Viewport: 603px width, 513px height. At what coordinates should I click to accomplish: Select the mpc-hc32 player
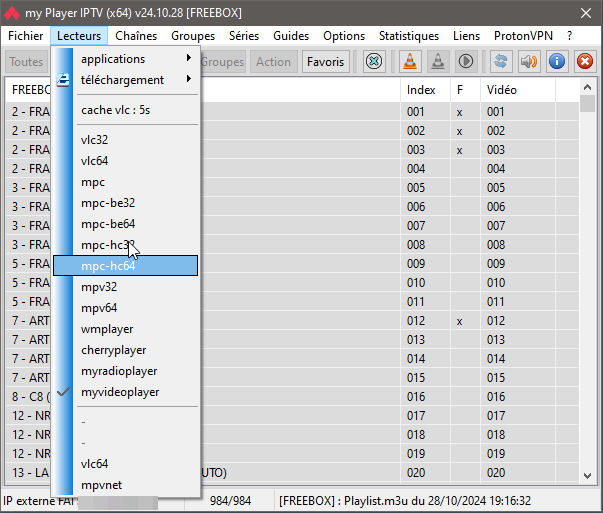tap(125, 245)
